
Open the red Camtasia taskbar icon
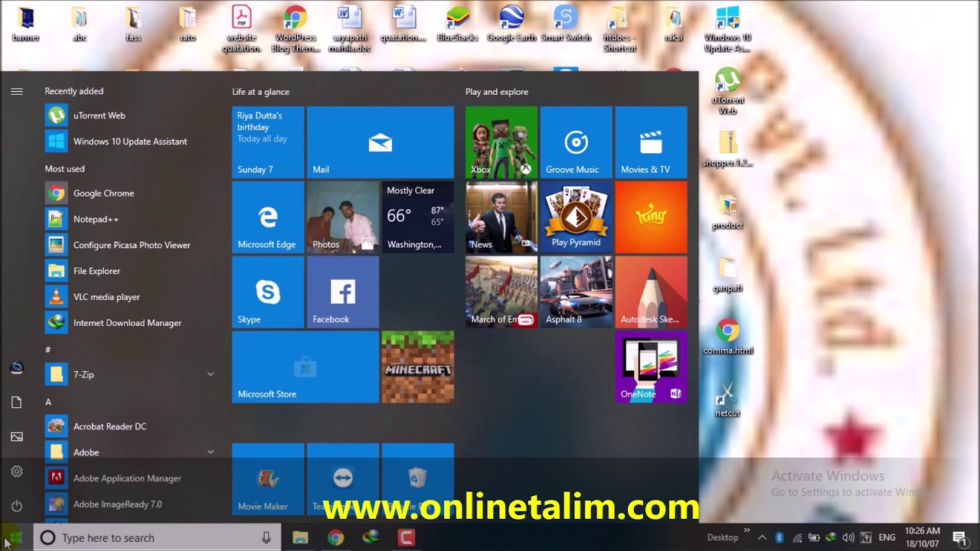tap(406, 538)
